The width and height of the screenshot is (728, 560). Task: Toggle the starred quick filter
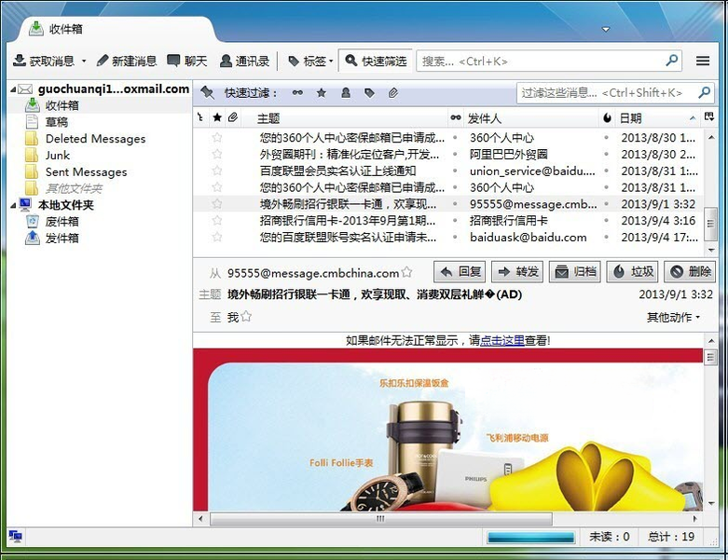coord(322,93)
